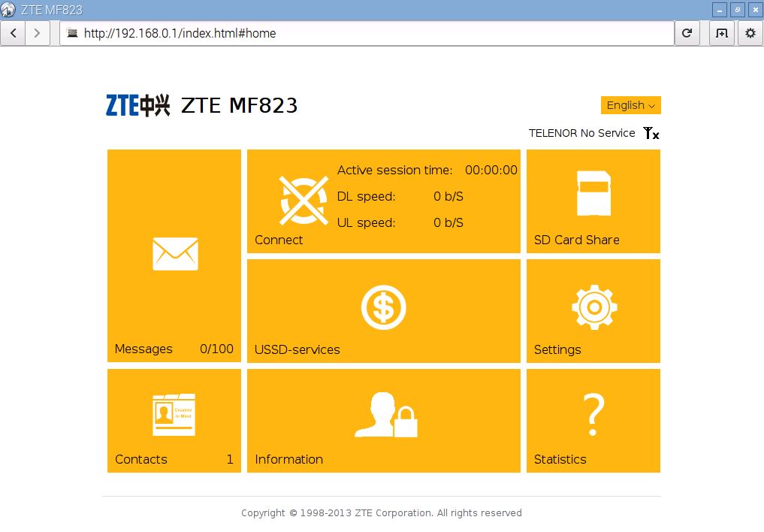Click the no-signal antenna status icon
Screen dimensions: 764x532
(651, 133)
